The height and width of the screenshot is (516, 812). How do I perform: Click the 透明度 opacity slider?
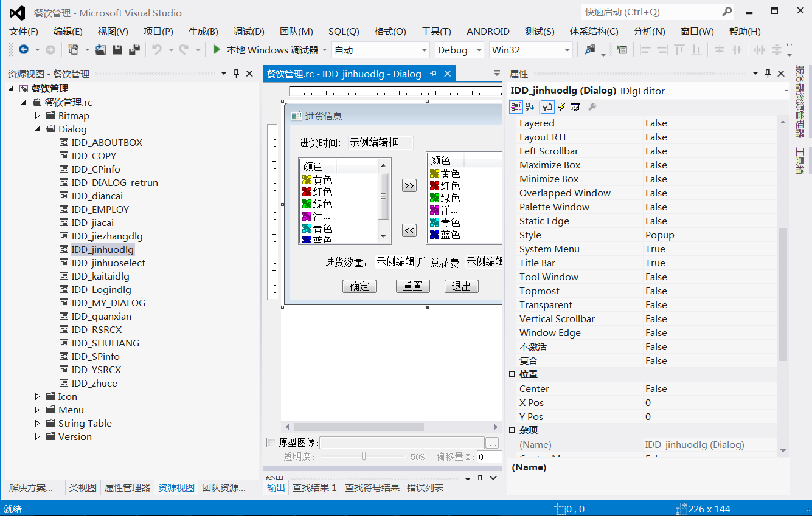click(x=363, y=456)
